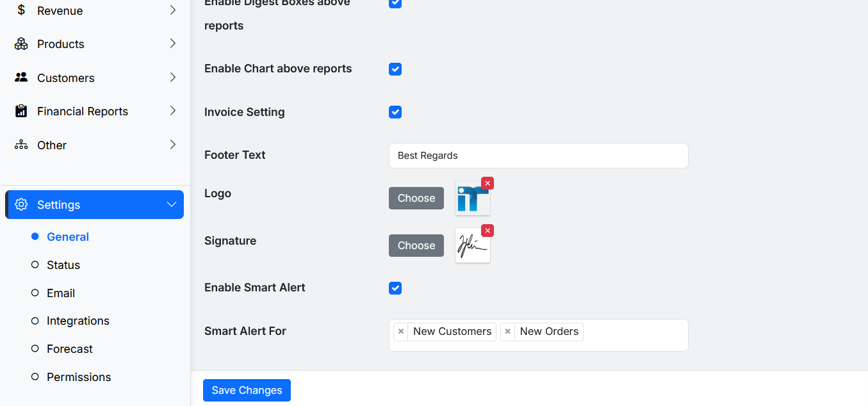Viewport: 868px width, 406px height.
Task: Click the Settings gear icon
Action: pos(21,204)
